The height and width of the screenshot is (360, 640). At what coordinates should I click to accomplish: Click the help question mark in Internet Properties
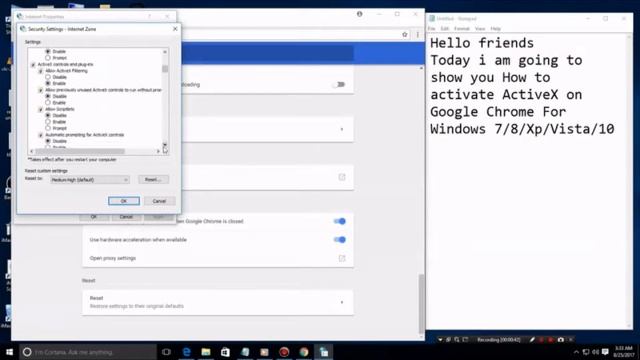149,16
